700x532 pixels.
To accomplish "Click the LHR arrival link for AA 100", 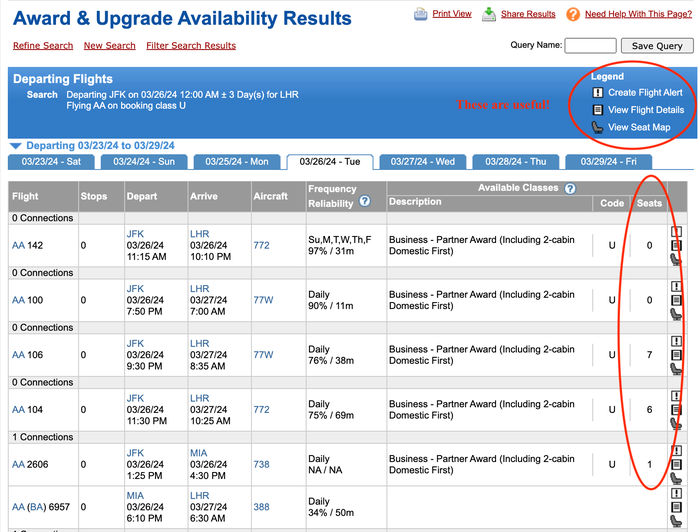I will click(200, 289).
